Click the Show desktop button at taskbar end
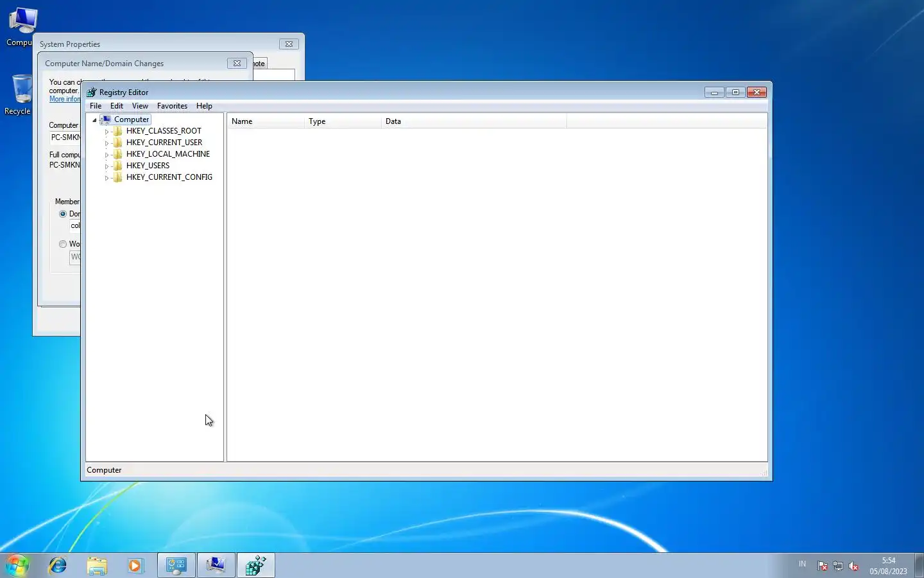Image resolution: width=924 pixels, height=578 pixels. 919,565
